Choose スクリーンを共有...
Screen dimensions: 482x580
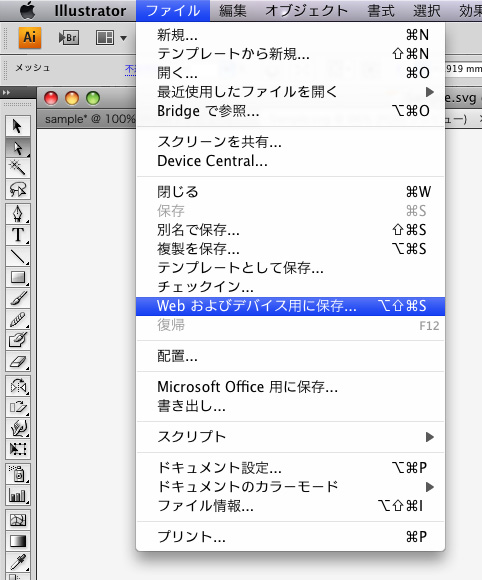[x=290, y=142]
